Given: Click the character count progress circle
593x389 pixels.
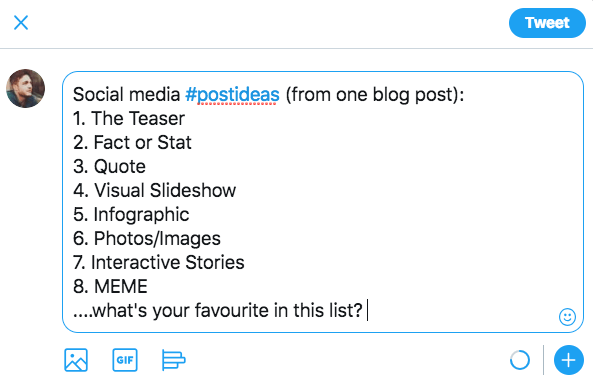Looking at the screenshot, I should tap(520, 360).
